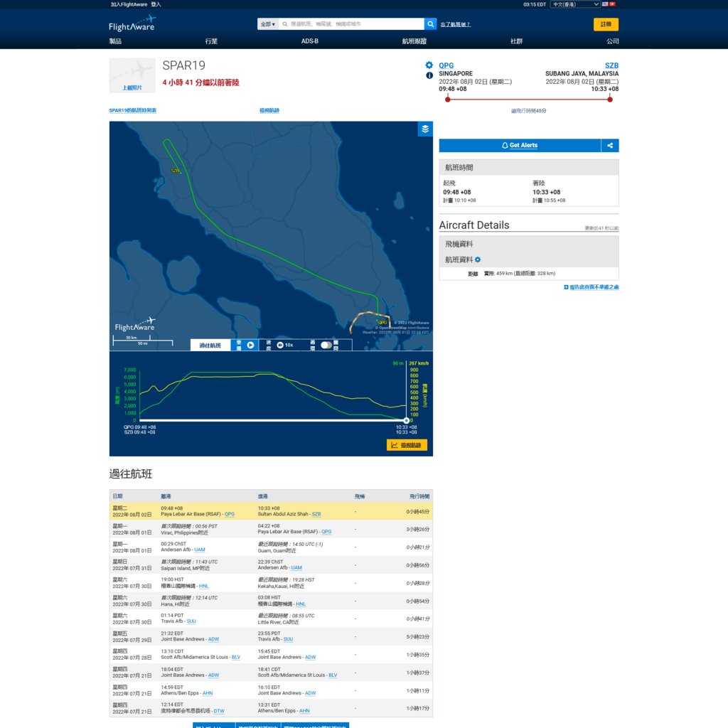Screen dimensions: 728x728
Task: Select the Hong Kong flag icon
Action: point(612,4)
